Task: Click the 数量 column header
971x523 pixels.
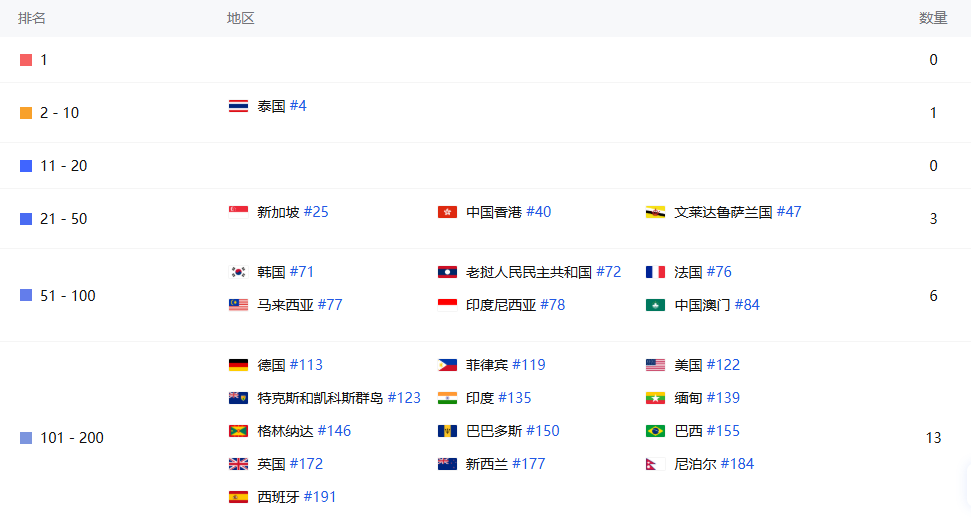Action: [x=933, y=18]
